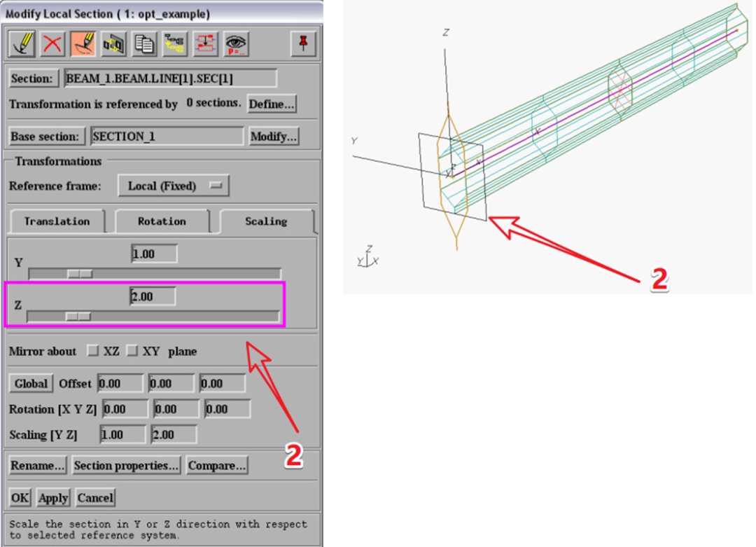Click the third Offset value field

[223, 384]
